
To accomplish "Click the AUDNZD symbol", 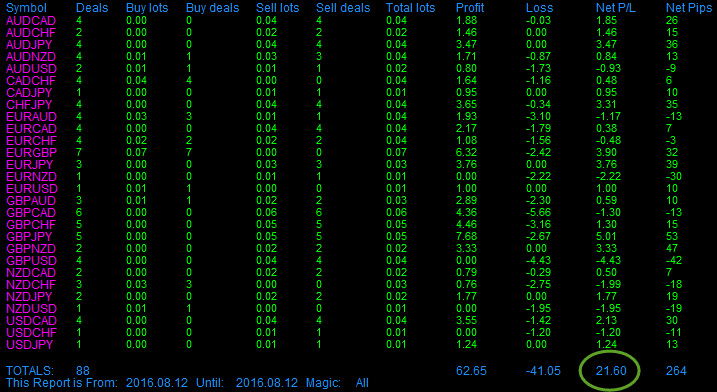I will (31, 57).
